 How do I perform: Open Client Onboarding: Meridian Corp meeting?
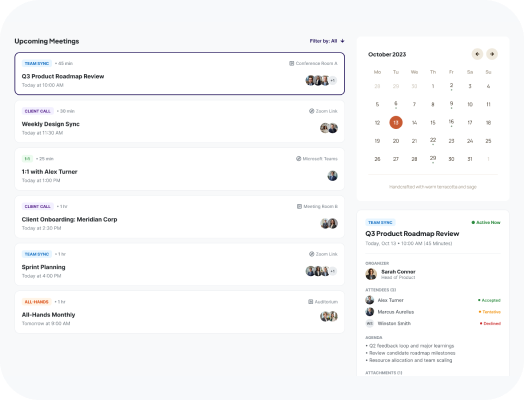pos(179,217)
